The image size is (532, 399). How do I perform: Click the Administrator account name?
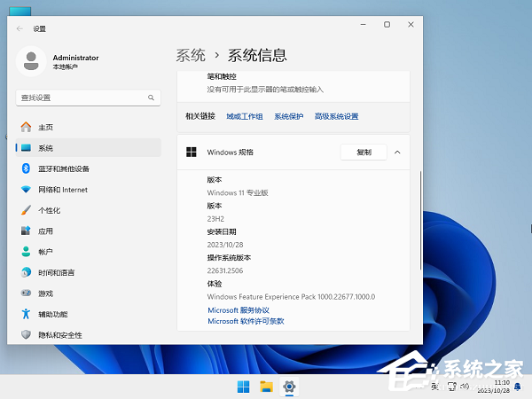[x=75, y=58]
